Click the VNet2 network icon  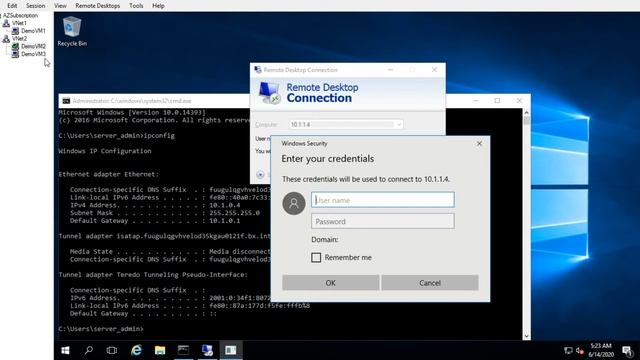pyautogui.click(x=6, y=39)
